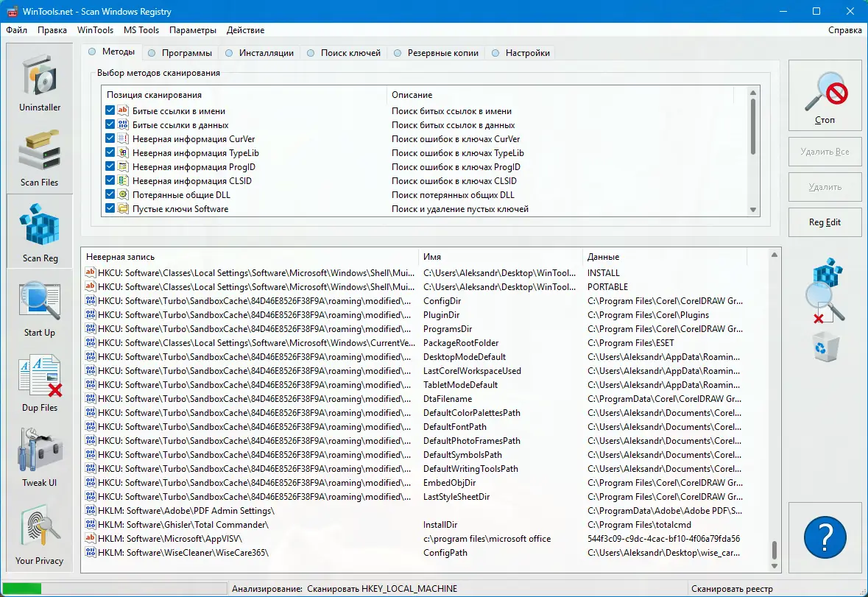Click icon beside Потерянные общие DLL
Viewport: 868px width, 597px height.
pos(123,194)
